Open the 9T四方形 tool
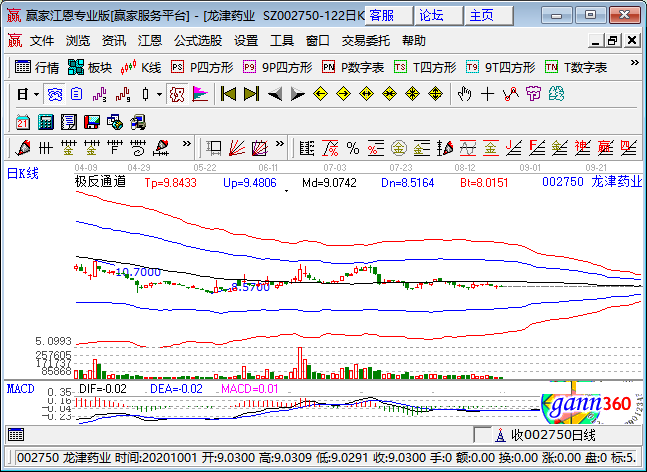This screenshot has height=472, width=647. [501, 67]
